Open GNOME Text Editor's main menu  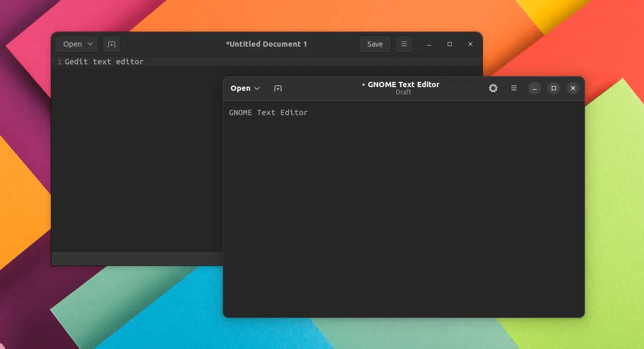point(514,88)
